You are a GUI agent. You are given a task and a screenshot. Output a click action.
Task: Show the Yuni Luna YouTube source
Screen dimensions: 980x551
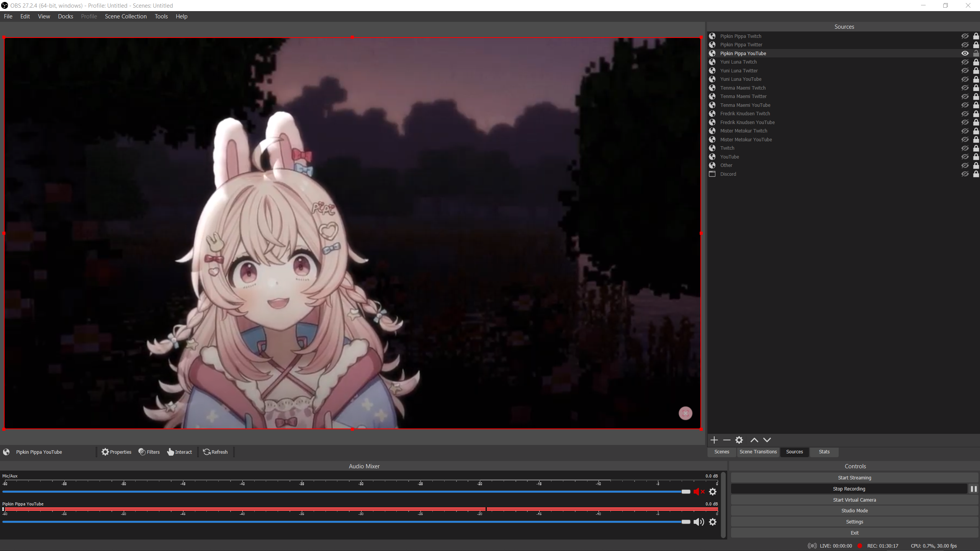(x=965, y=79)
